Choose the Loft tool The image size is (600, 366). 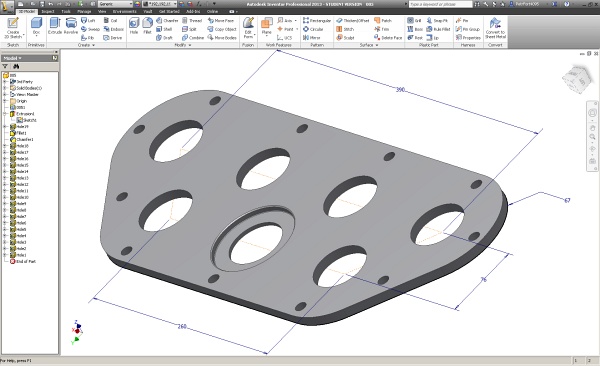88,20
